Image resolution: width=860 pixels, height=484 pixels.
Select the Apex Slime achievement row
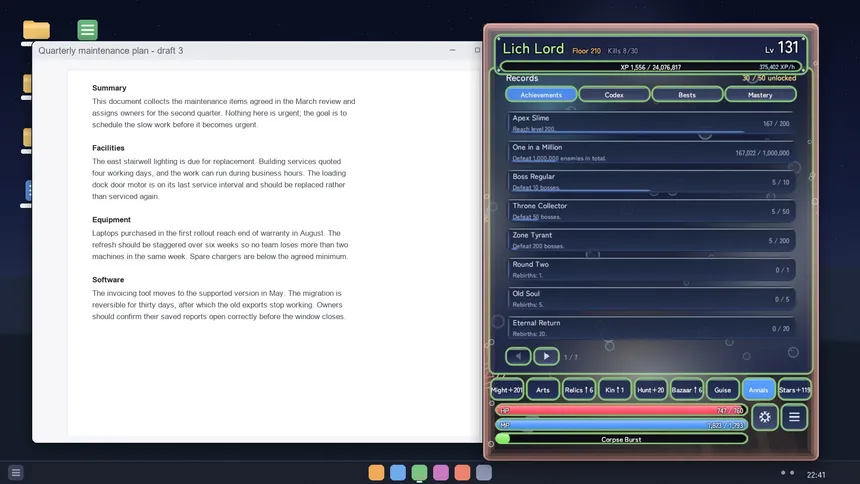[x=651, y=123]
